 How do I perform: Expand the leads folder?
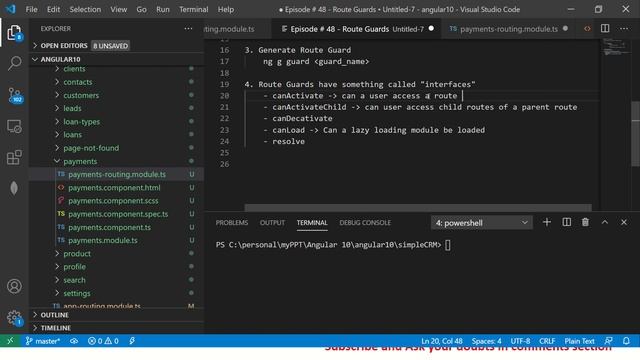72,108
